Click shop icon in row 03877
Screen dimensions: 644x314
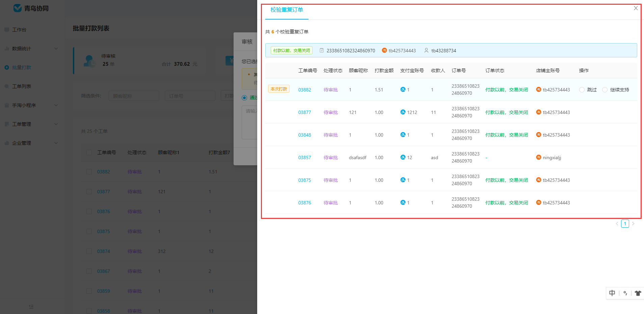tap(539, 112)
